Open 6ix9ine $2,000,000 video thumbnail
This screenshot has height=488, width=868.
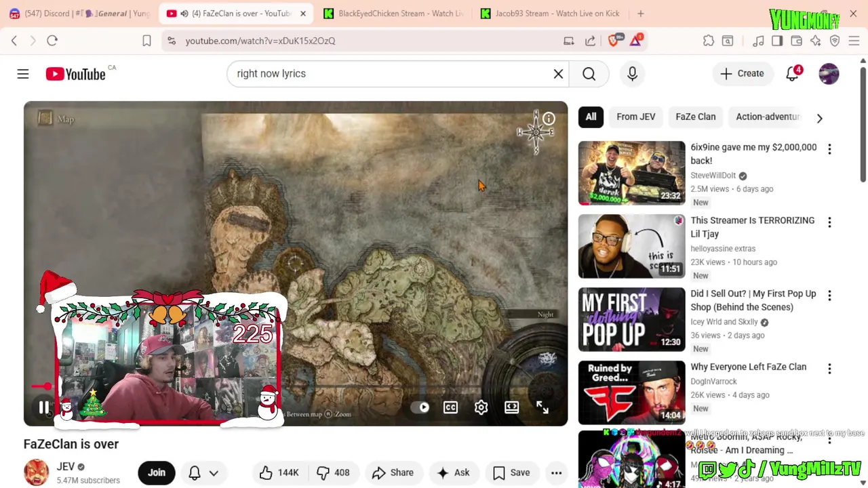coord(631,173)
